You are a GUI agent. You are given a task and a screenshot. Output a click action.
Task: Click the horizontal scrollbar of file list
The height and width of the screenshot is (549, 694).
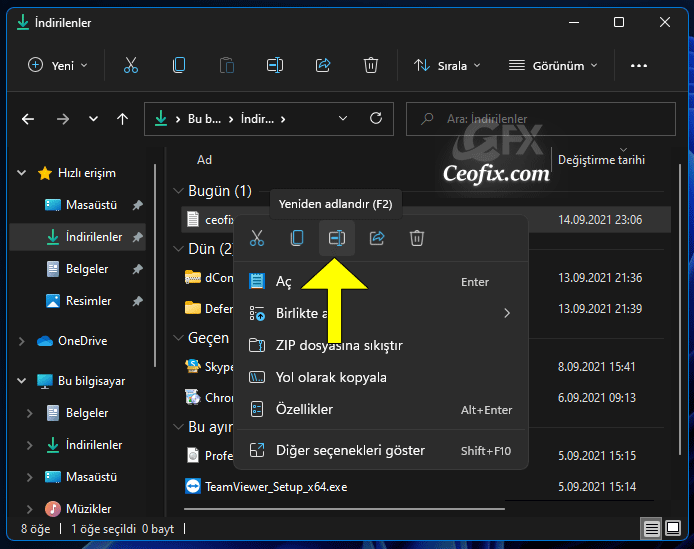(344, 509)
